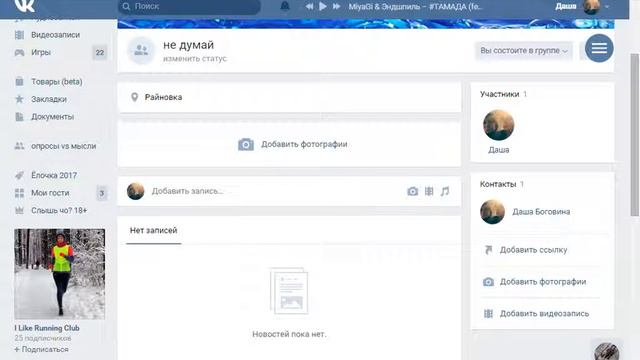Click the Товары shopping bag icon

coord(19,81)
